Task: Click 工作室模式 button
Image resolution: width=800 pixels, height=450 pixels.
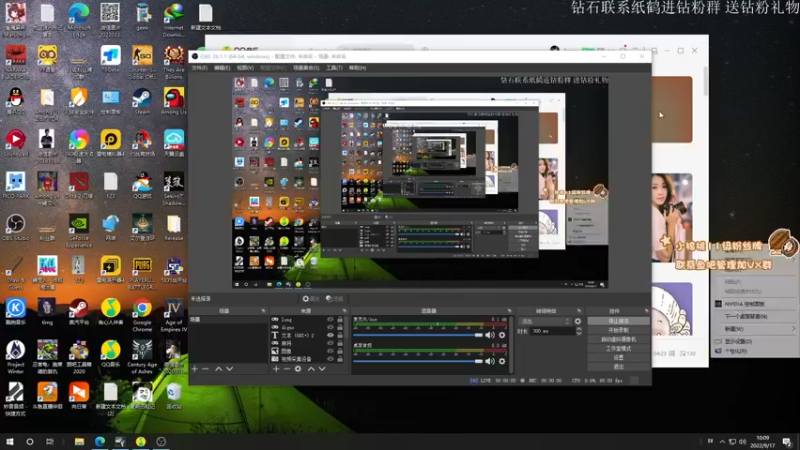Action: (618, 349)
